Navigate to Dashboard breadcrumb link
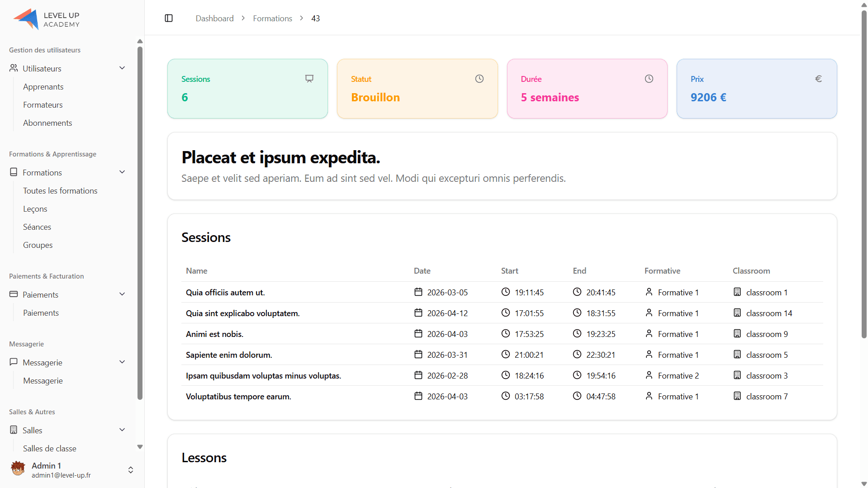This screenshot has height=488, width=868. [214, 19]
